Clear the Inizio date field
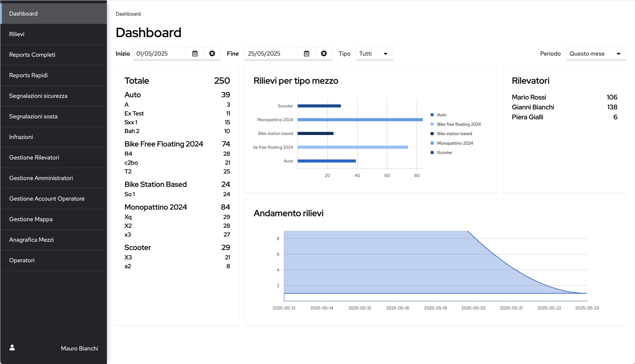Viewport: 635px width, 364px height. click(x=212, y=53)
